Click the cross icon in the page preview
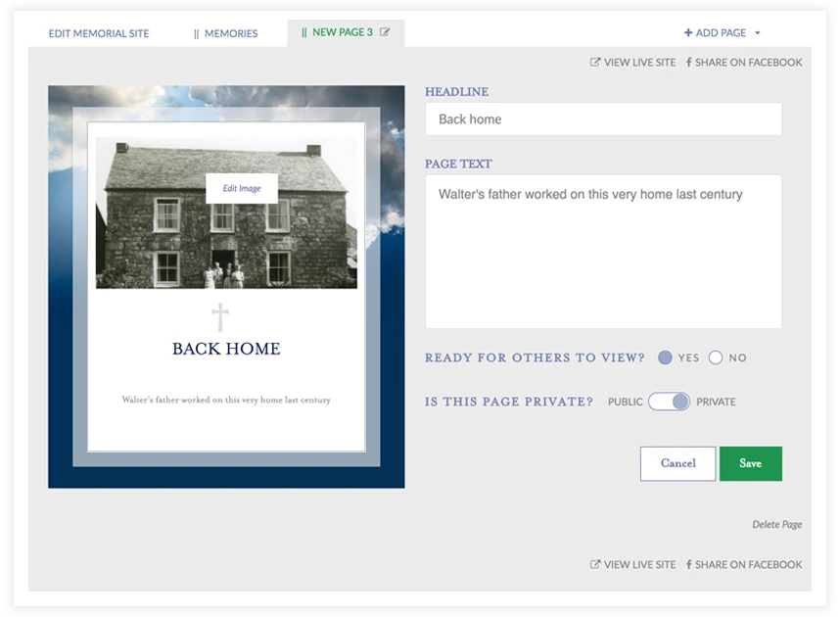This screenshot has height=617, width=840. [x=221, y=317]
